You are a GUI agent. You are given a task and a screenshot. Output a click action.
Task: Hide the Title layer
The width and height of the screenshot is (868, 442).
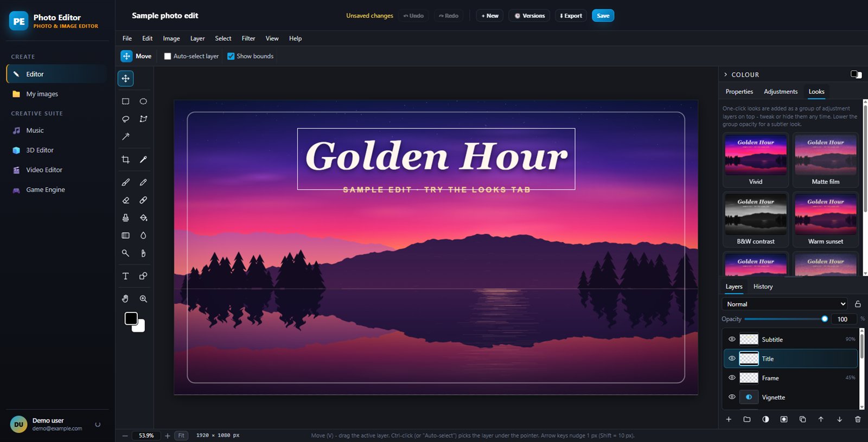click(732, 358)
